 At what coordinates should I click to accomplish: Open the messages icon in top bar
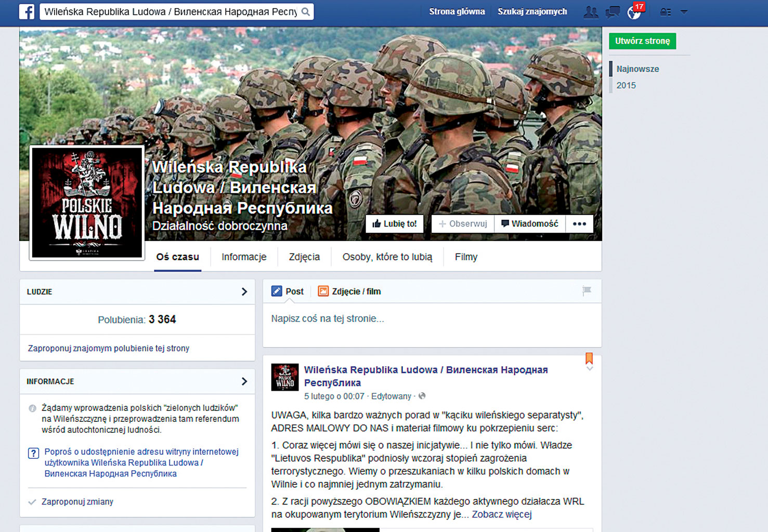[613, 12]
